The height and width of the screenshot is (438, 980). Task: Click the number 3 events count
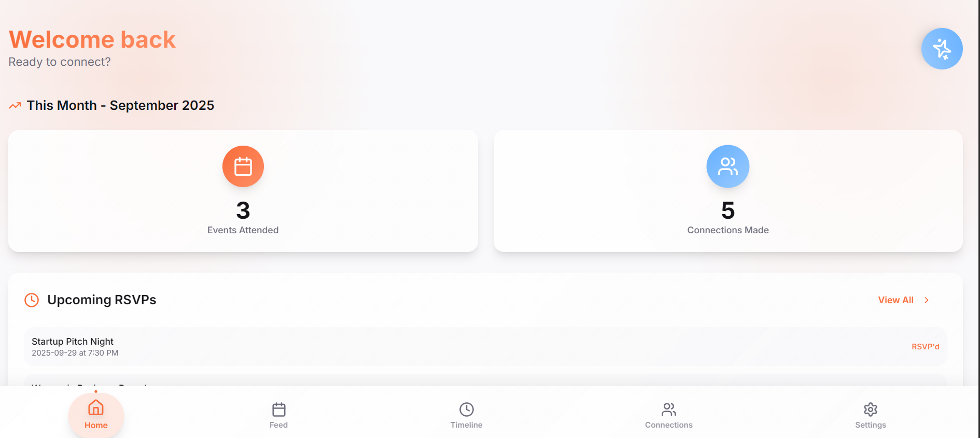pos(243,210)
